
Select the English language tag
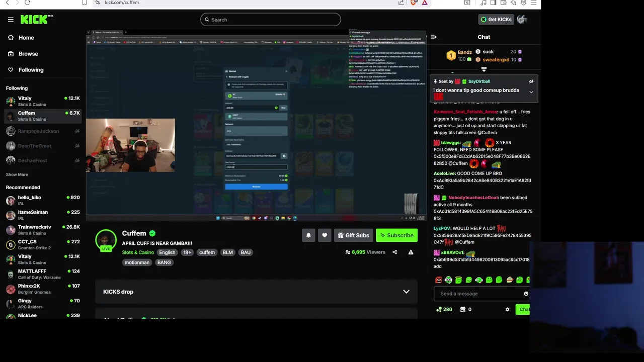[x=167, y=252]
